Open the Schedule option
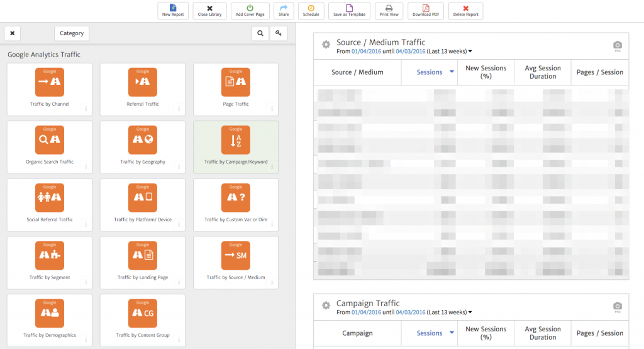Screen dimensions: 644x349 coord(311,11)
